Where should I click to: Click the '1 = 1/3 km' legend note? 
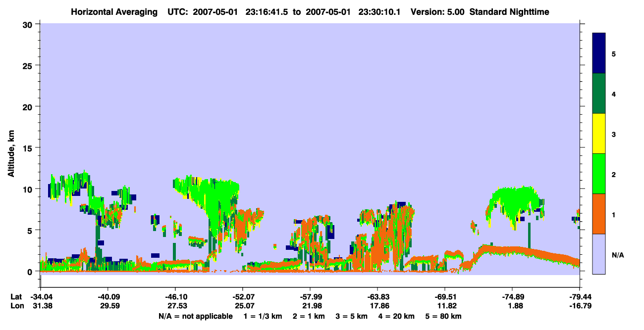263,316
